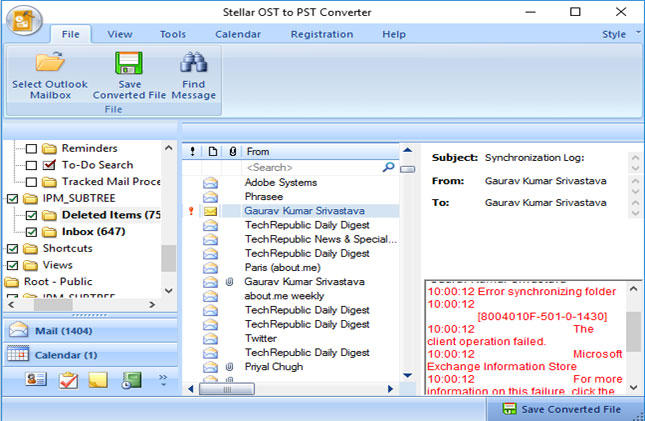
Task: Open the Notes yellow sticky icon
Action: click(98, 379)
